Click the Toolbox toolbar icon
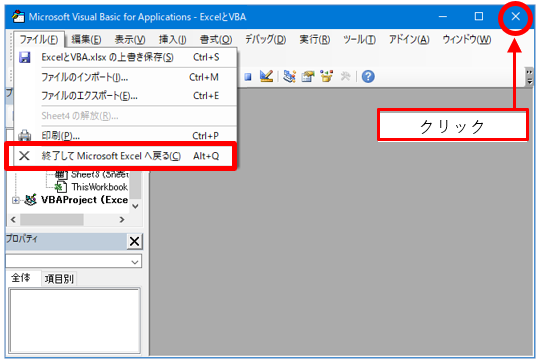The height and width of the screenshot is (363, 544). pyautogui.click(x=345, y=76)
